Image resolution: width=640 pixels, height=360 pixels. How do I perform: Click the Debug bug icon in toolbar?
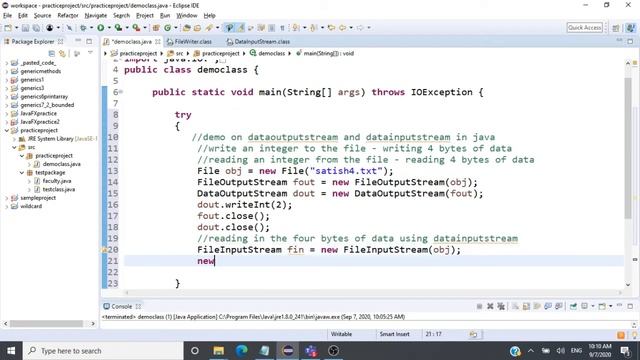83,28
